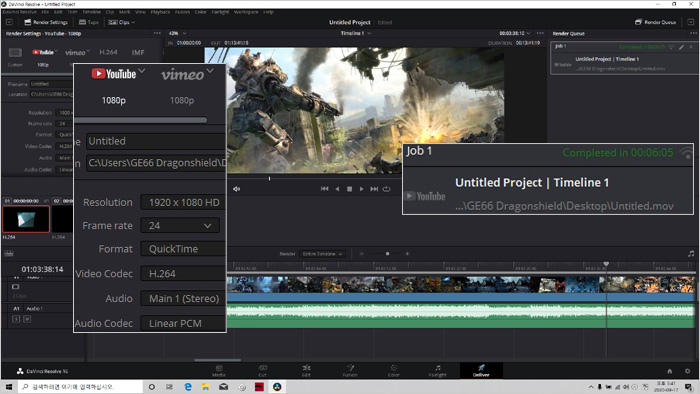
Task: Select the small YouTube render preset
Action: point(43,53)
